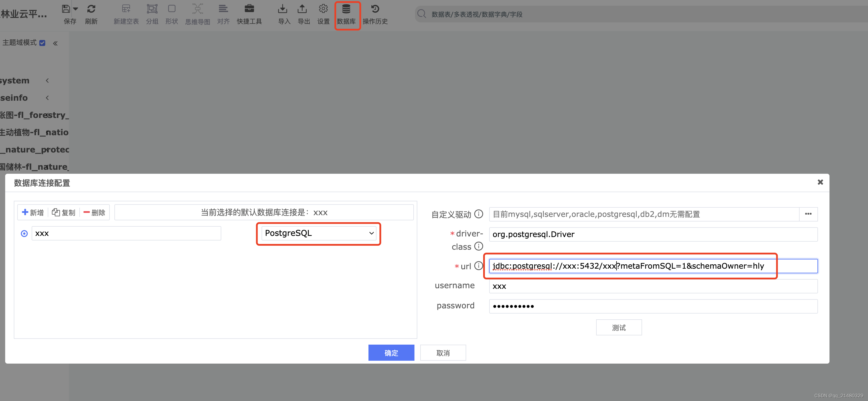This screenshot has width=868, height=401.
Task: Expand the seinfo tree chevron
Action: point(47,98)
